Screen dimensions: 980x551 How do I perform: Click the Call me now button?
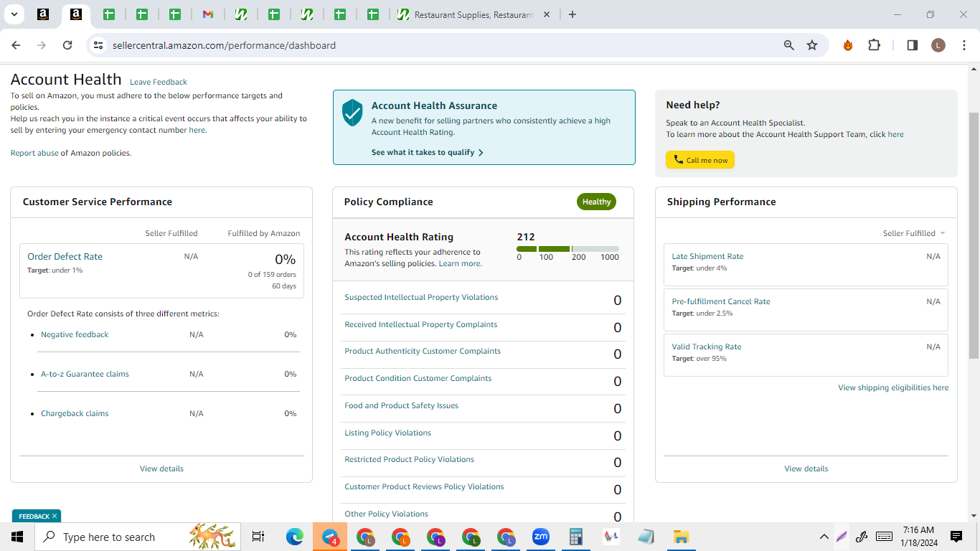pyautogui.click(x=700, y=160)
